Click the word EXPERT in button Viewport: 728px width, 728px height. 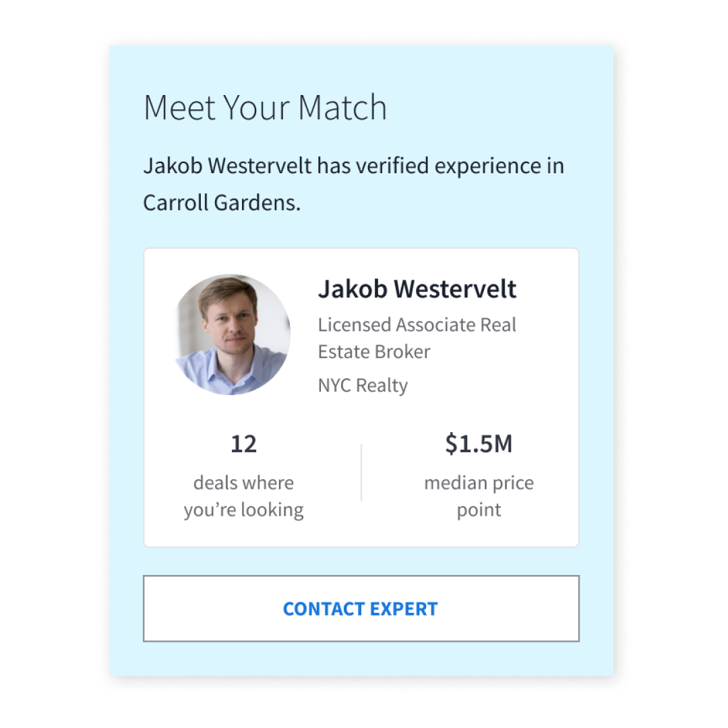[404, 609]
